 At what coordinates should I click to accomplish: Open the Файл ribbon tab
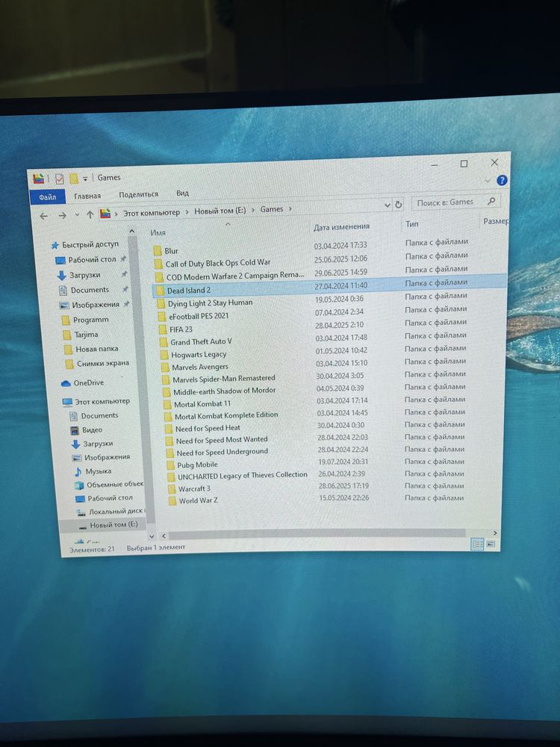48,196
